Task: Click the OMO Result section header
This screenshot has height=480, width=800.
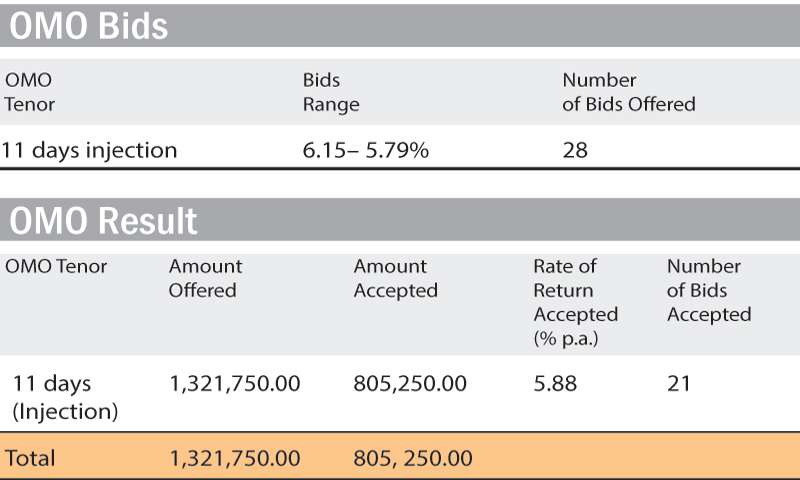Action: tap(400, 220)
